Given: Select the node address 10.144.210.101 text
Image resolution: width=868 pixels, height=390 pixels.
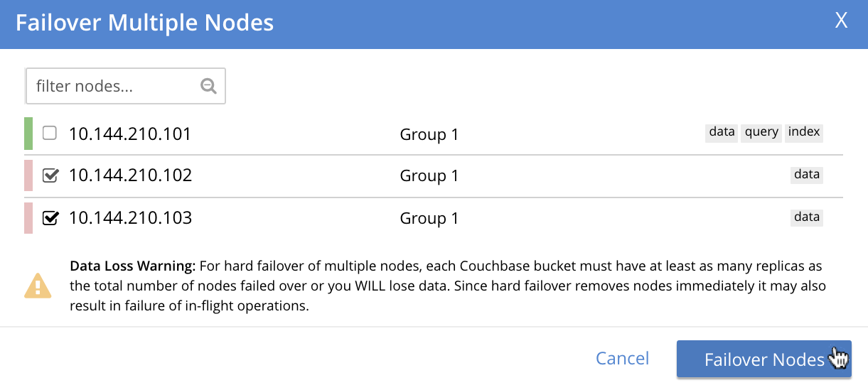Looking at the screenshot, I should coord(130,134).
